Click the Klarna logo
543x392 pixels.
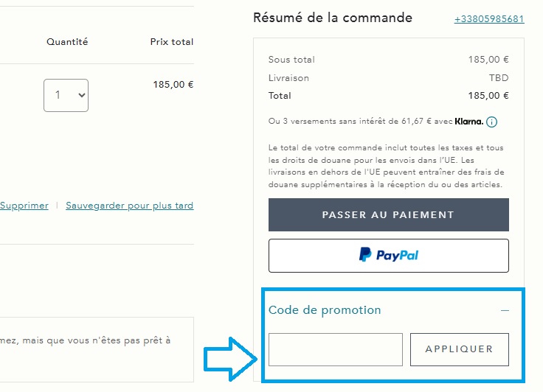(x=469, y=122)
